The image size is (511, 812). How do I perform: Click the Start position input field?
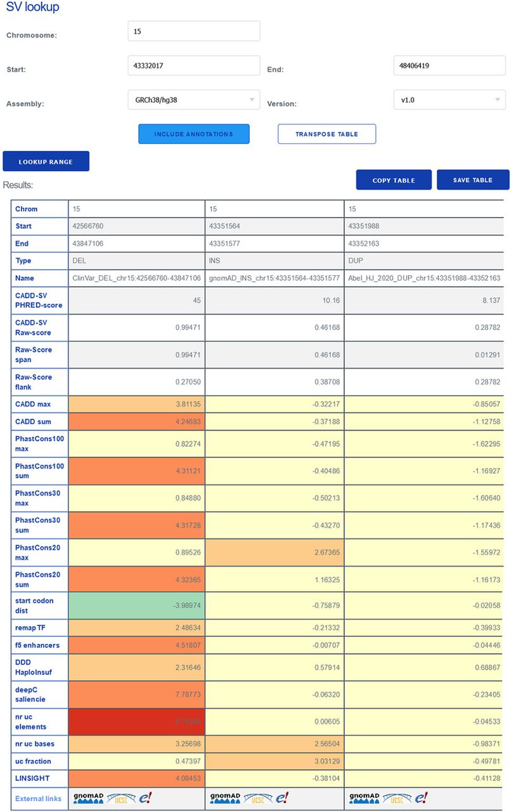point(193,65)
